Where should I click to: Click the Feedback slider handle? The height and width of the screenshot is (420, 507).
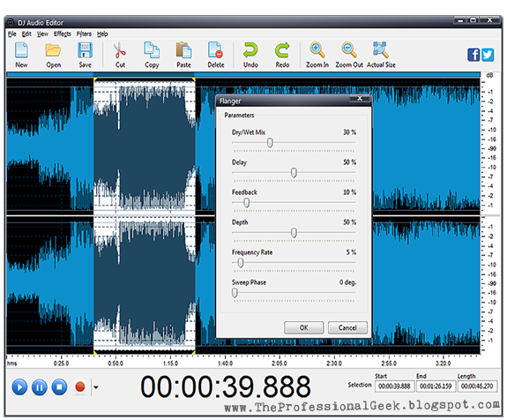pyautogui.click(x=246, y=203)
